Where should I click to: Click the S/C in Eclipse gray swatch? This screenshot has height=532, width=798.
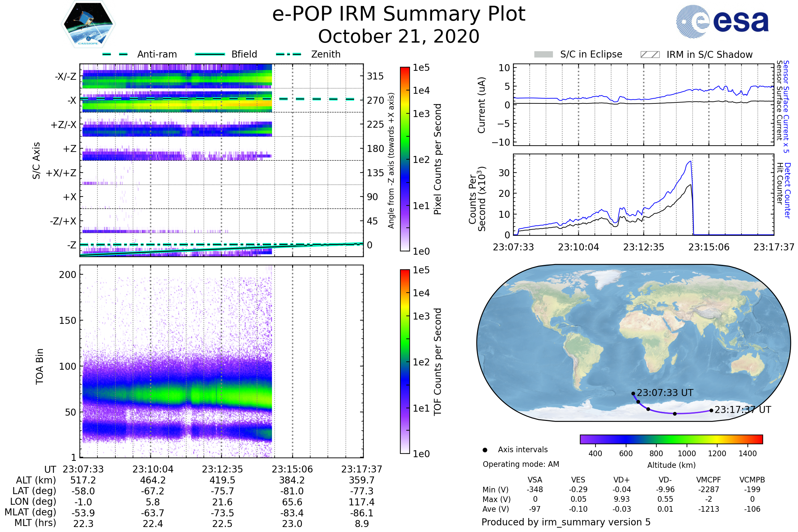click(543, 55)
